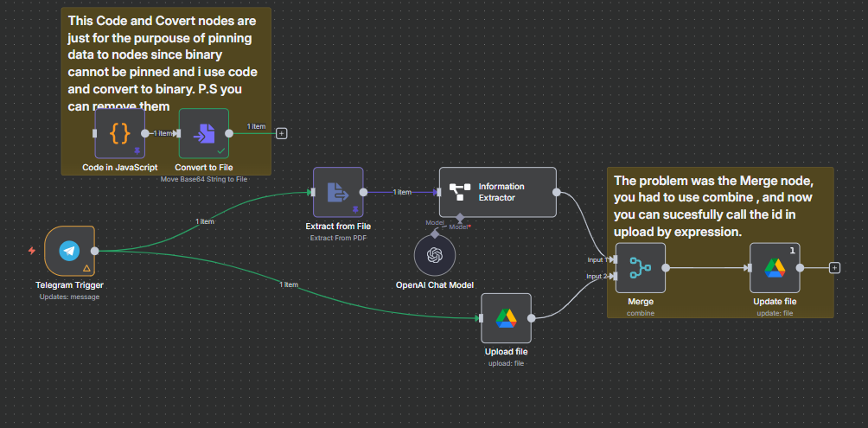
Task: Click the Merge node's Input 2 connector
Action: (614, 277)
